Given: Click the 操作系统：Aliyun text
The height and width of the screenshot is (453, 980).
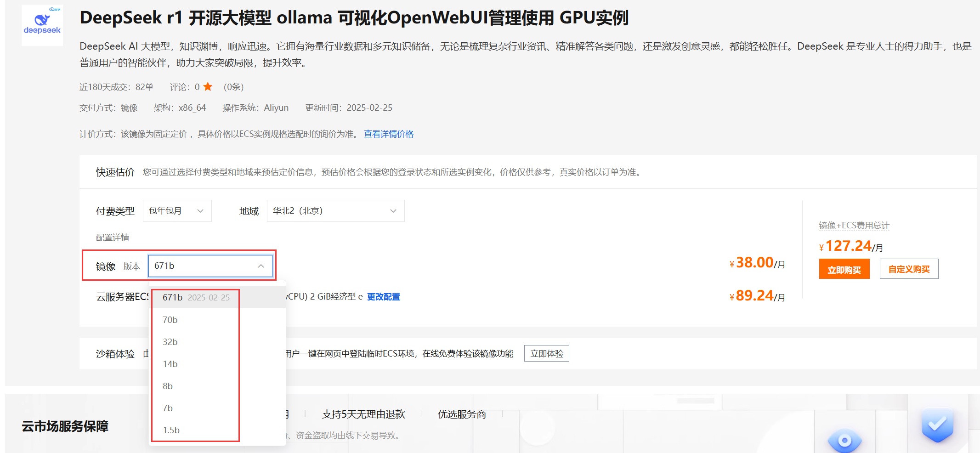Looking at the screenshot, I should (x=255, y=108).
